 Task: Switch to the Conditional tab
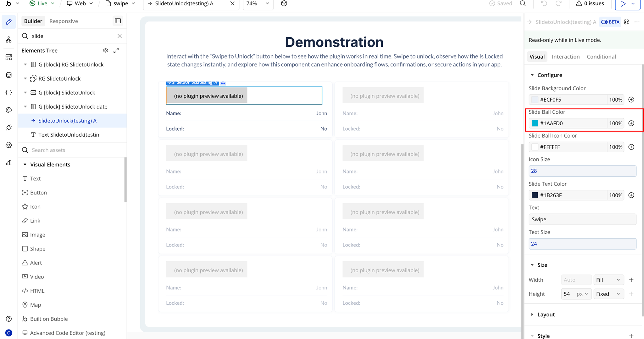pyautogui.click(x=601, y=57)
